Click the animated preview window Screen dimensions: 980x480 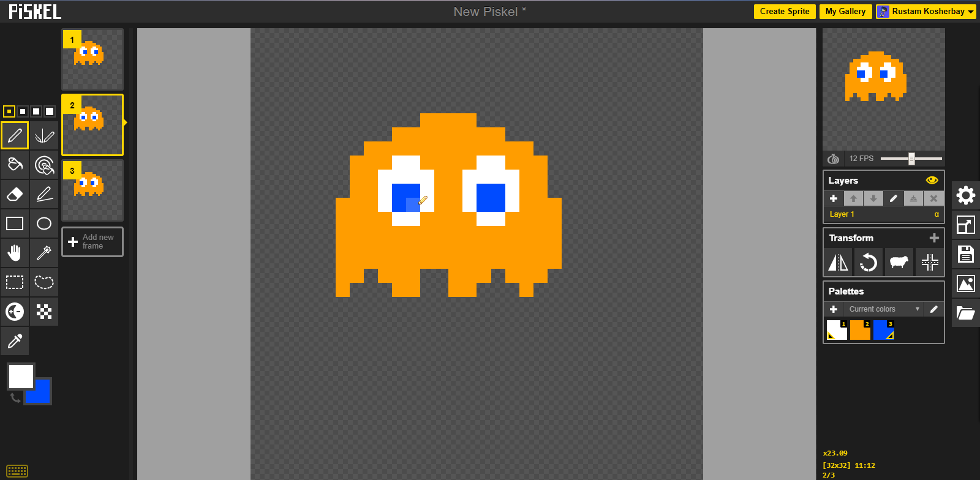[x=883, y=89]
